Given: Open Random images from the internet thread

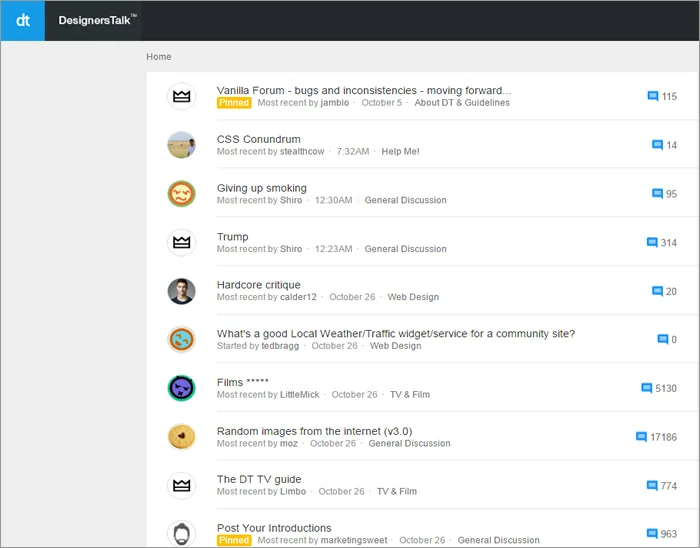Looking at the screenshot, I should pyautogui.click(x=314, y=431).
